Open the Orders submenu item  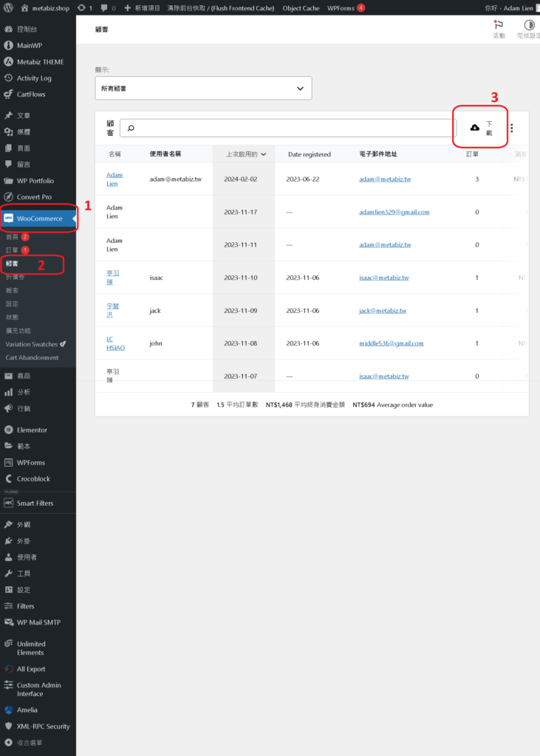tap(12, 250)
